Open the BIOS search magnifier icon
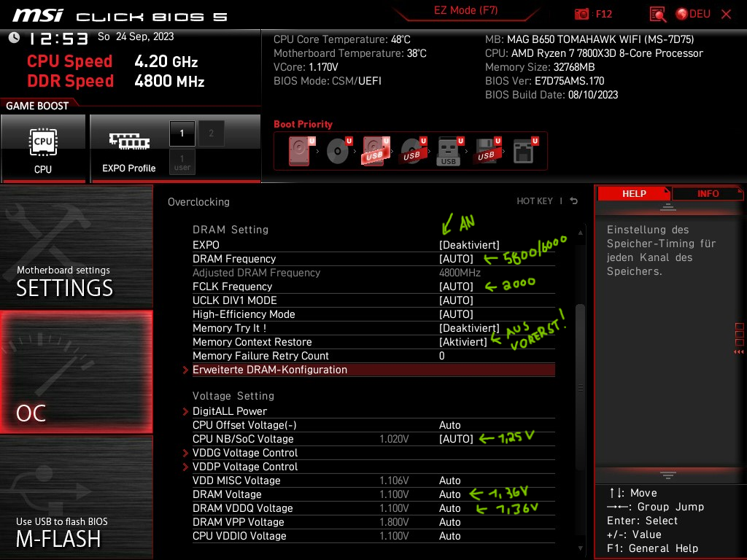This screenshot has width=747, height=560. point(657,15)
